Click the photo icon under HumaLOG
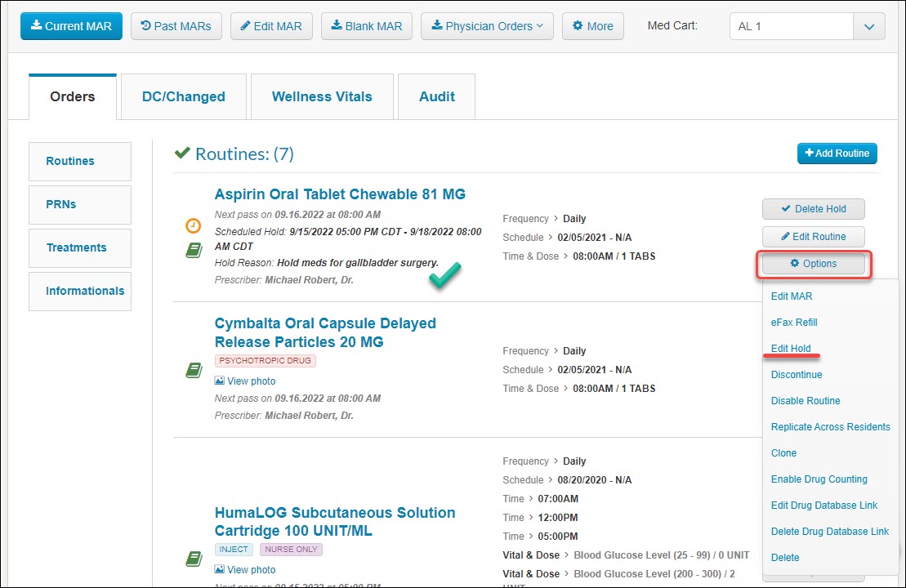This screenshot has width=906, height=588. tap(220, 569)
